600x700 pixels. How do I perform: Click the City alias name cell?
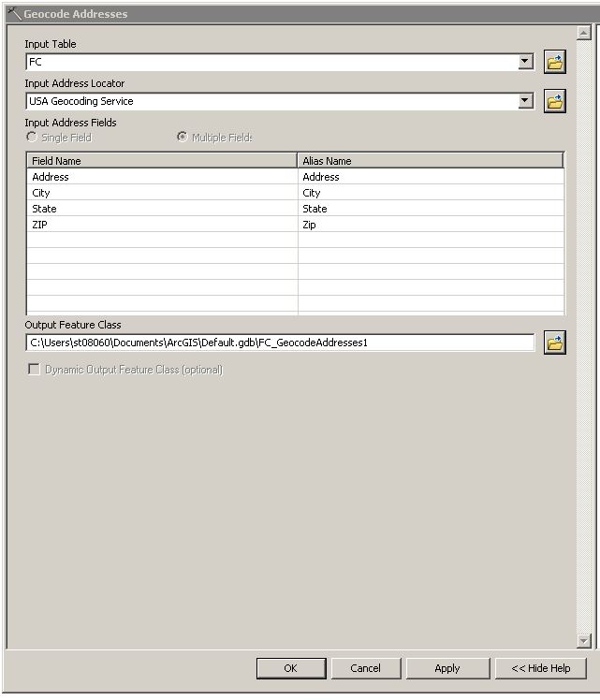[x=431, y=193]
